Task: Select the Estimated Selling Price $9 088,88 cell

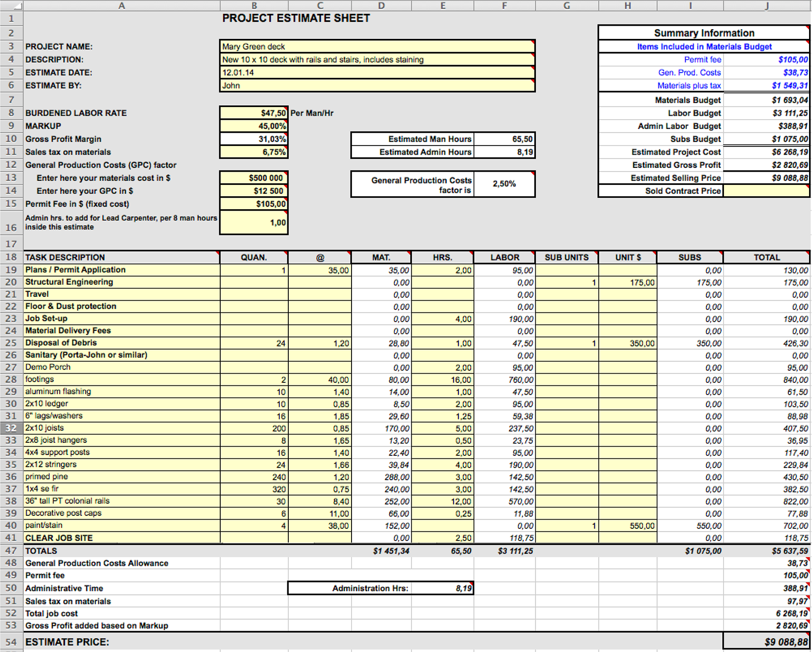Action: [766, 178]
